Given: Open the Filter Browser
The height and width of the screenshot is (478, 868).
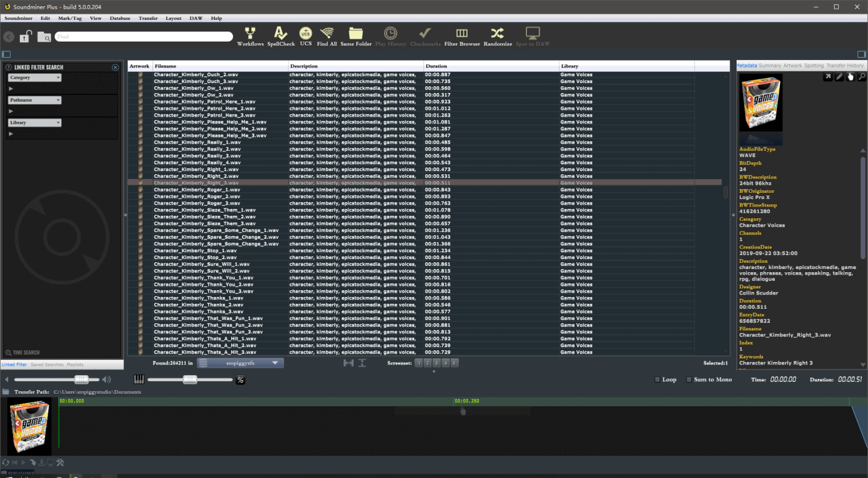Looking at the screenshot, I should click(x=462, y=36).
